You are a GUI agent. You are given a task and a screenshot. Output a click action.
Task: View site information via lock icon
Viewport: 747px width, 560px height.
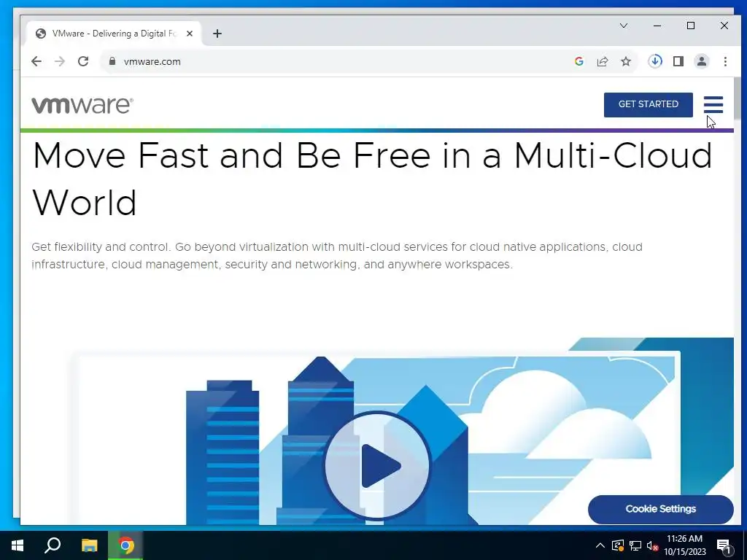point(112,61)
